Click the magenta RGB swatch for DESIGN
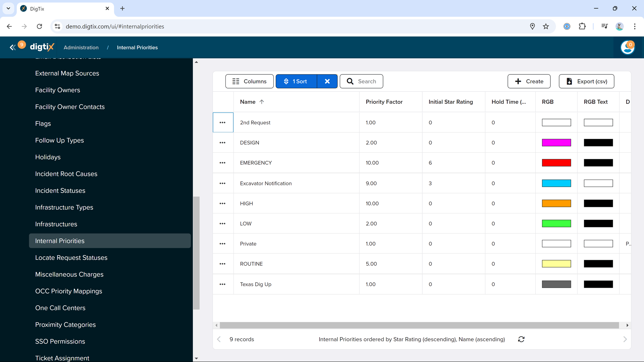 [x=556, y=143]
